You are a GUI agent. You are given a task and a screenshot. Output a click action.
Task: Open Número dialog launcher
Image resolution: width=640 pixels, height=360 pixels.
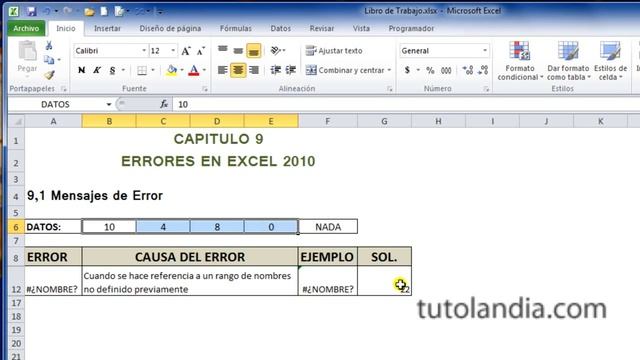[486, 89]
